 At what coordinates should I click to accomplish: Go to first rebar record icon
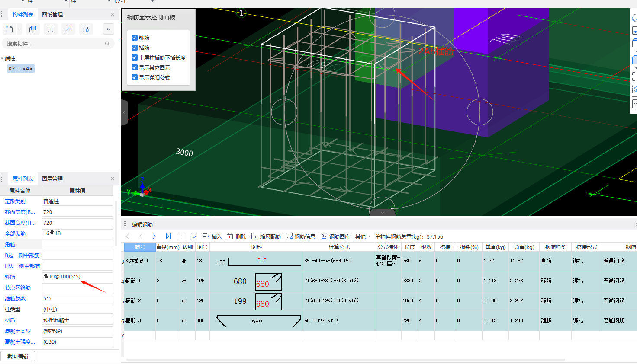tap(127, 236)
